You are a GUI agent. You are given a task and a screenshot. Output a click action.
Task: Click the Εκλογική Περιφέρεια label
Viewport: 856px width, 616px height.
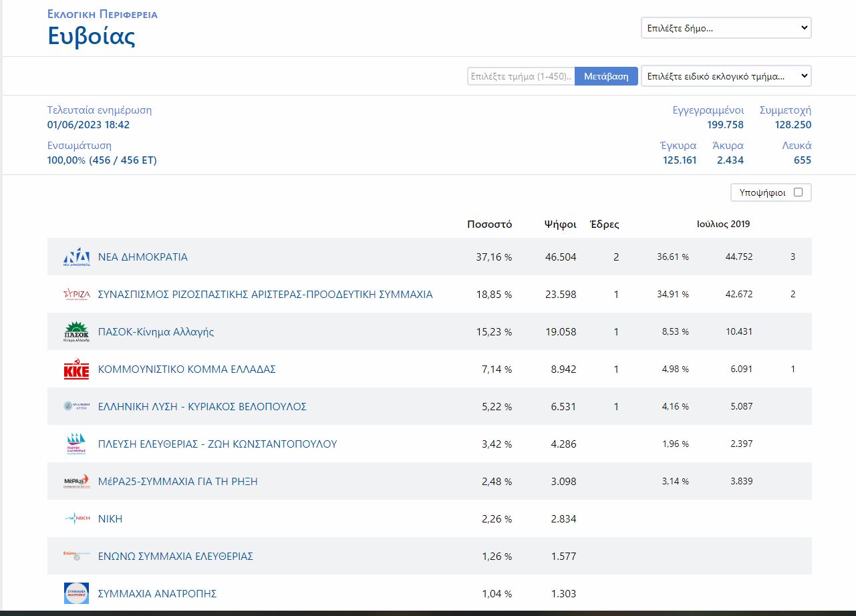click(x=102, y=13)
